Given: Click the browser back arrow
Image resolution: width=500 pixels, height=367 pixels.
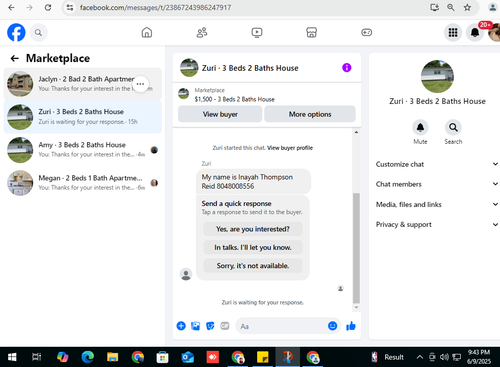Looking at the screenshot, I should [11, 7].
